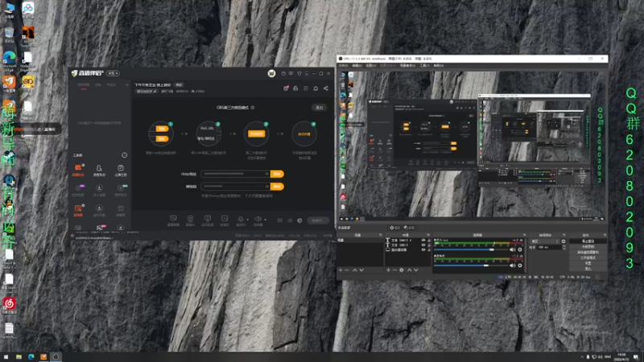This screenshot has width=644, height=362.
Task: Open the OBS 帮助 menu
Action: tap(438, 66)
